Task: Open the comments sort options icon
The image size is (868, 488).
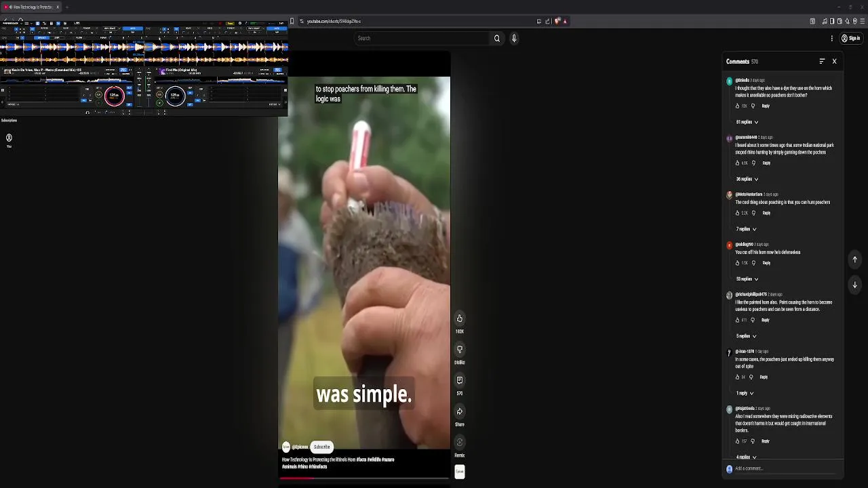Action: [x=822, y=62]
